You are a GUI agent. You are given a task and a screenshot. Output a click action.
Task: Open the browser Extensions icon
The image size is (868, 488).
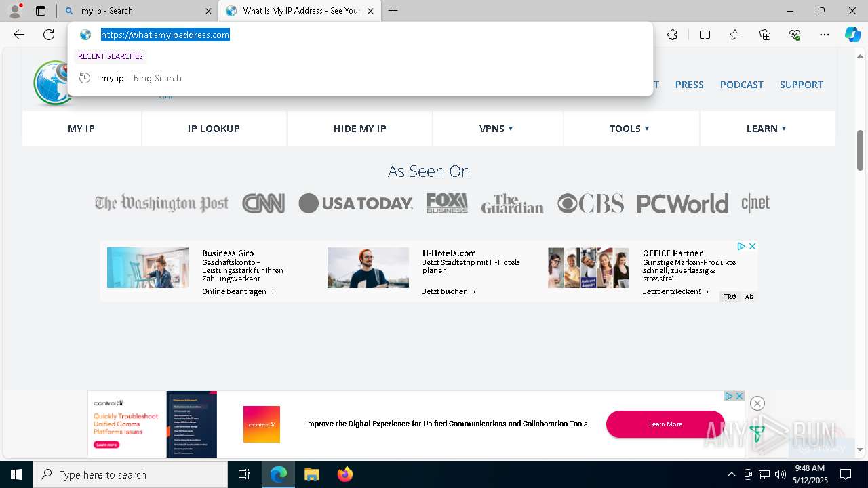672,35
